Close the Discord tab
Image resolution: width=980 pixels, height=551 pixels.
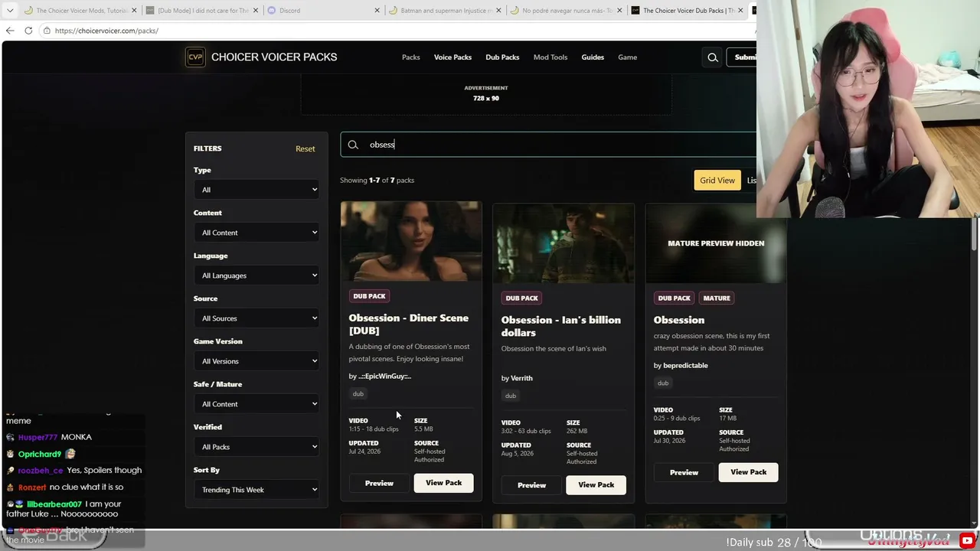click(377, 11)
